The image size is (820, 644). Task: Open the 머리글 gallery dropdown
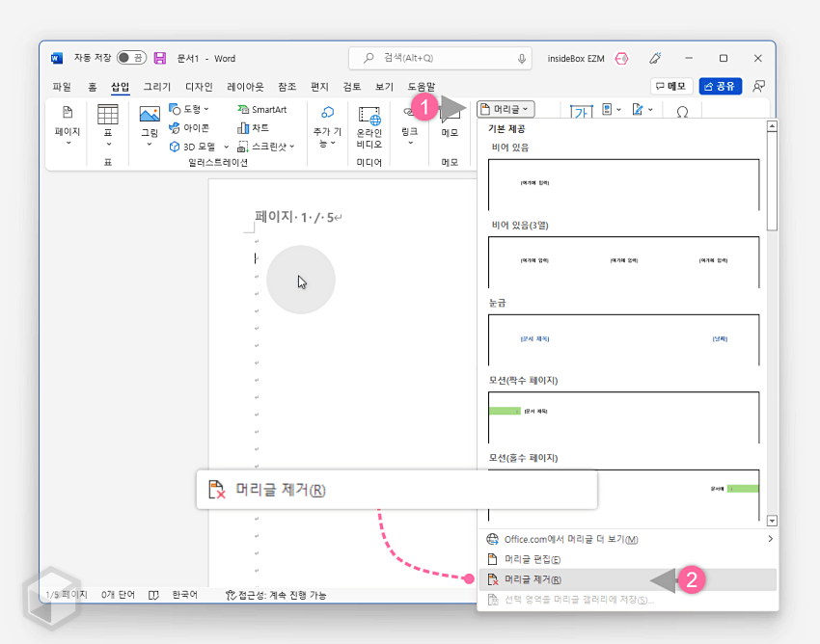[x=506, y=108]
